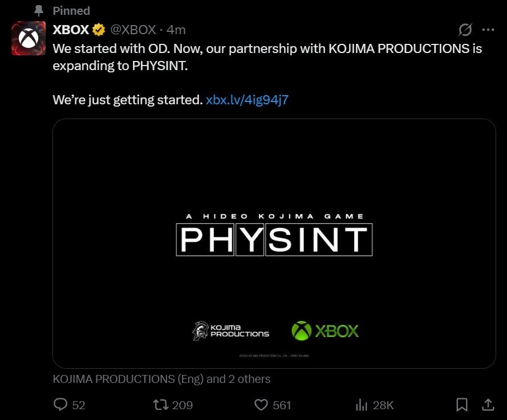The height and width of the screenshot is (420, 507).
Task: Bookmark this XBOX post
Action: point(462,405)
